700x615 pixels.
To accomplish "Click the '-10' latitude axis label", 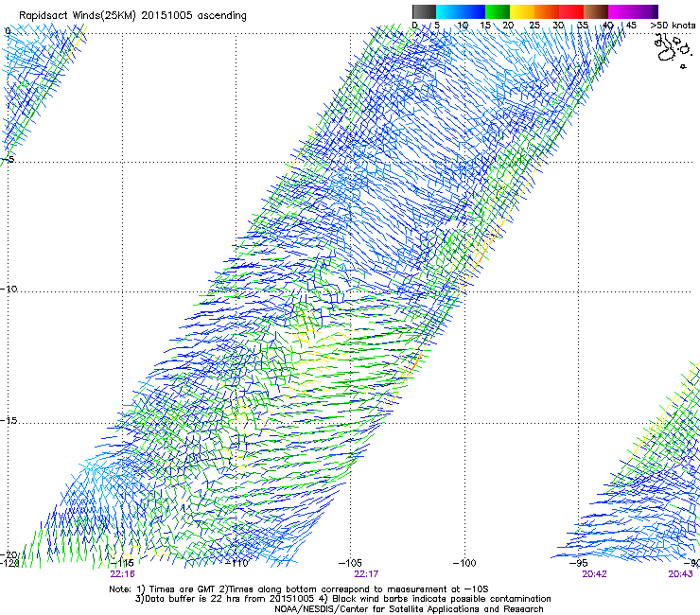I will (x=9, y=289).
